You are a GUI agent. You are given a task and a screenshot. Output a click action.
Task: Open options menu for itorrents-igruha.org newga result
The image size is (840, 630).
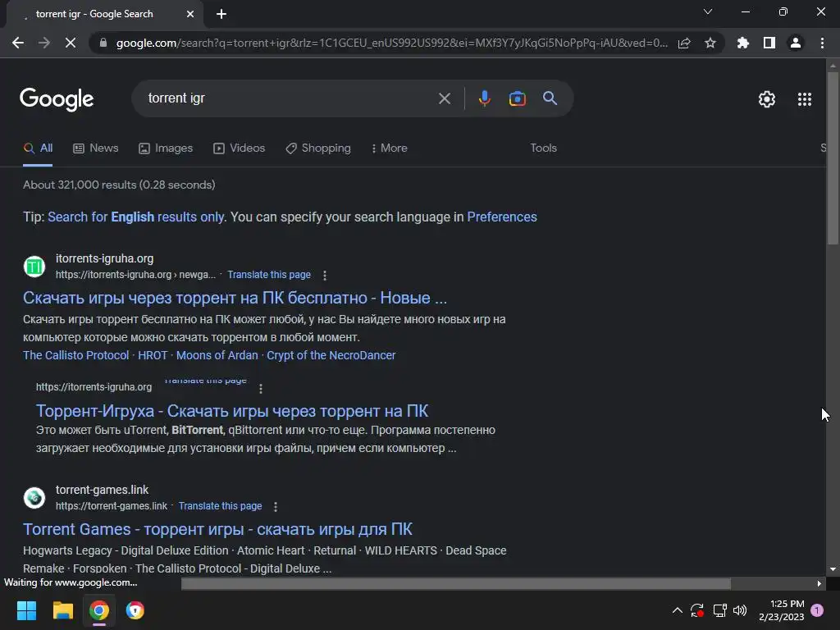click(325, 276)
